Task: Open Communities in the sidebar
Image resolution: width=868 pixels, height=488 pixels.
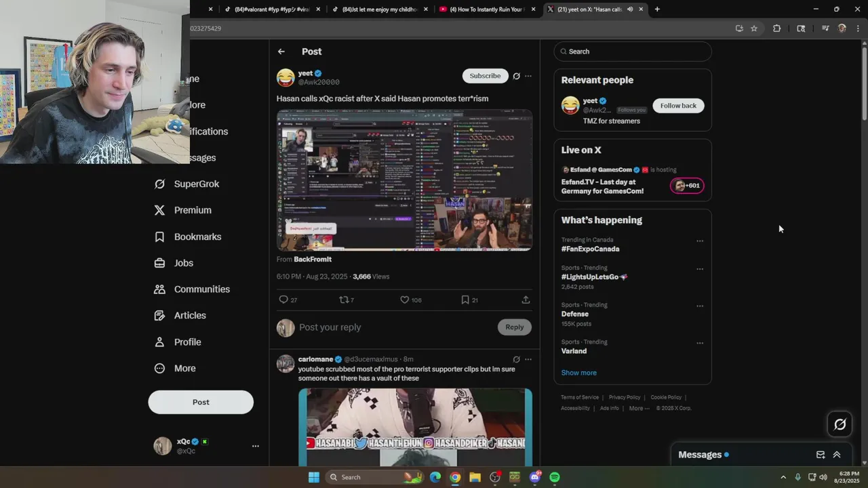Action: (192, 289)
